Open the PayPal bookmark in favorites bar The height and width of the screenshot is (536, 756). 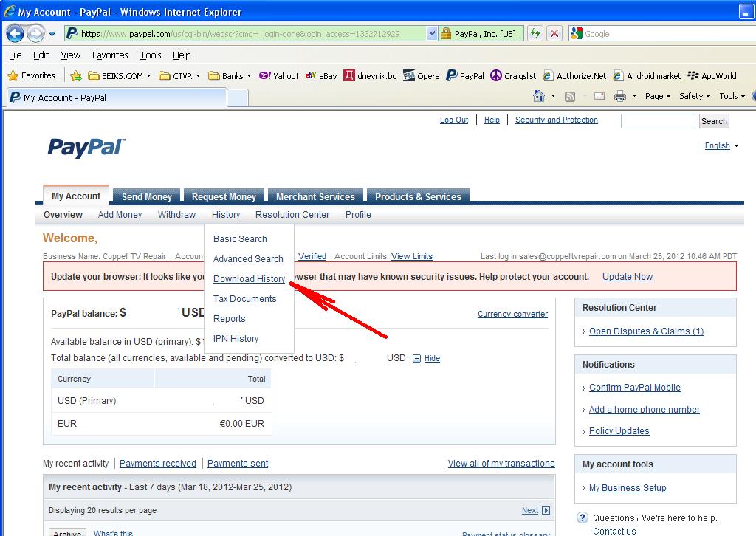[465, 76]
